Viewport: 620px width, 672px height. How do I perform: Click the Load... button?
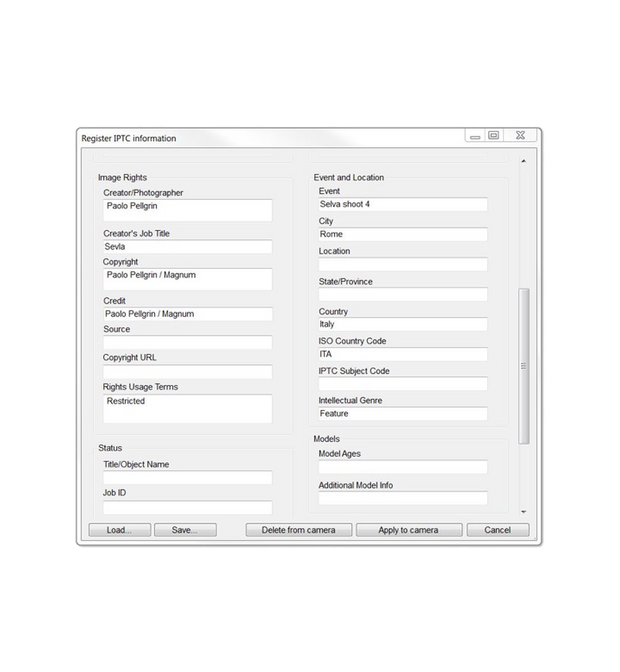point(119,530)
